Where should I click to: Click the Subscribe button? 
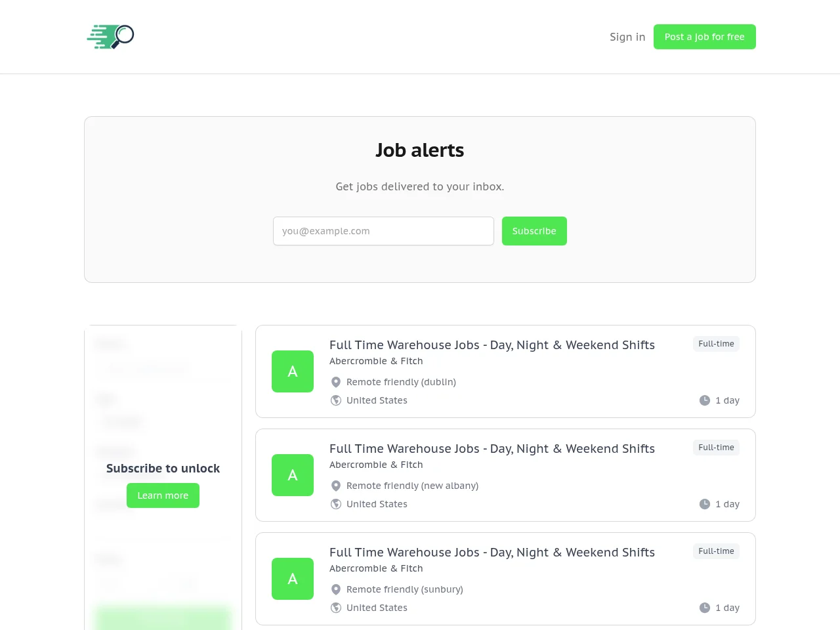coord(534,231)
